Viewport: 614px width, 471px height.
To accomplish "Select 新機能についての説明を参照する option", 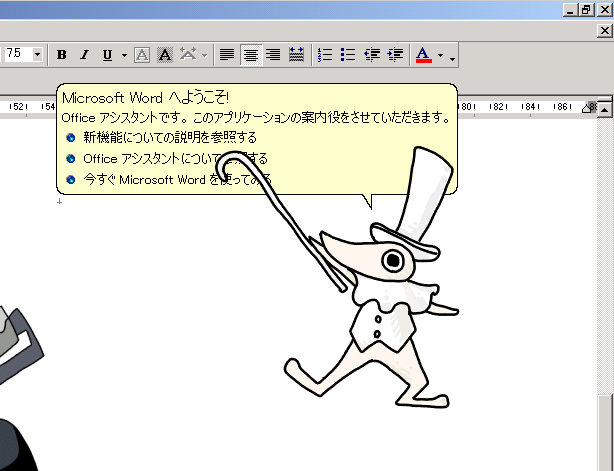I will [170, 137].
